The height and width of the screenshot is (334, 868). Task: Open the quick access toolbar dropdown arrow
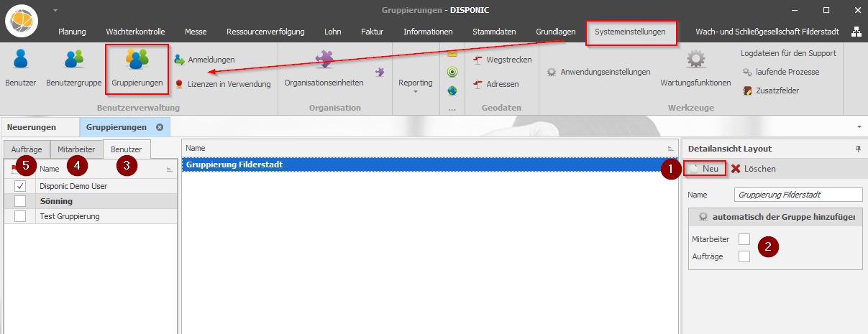coord(55,10)
